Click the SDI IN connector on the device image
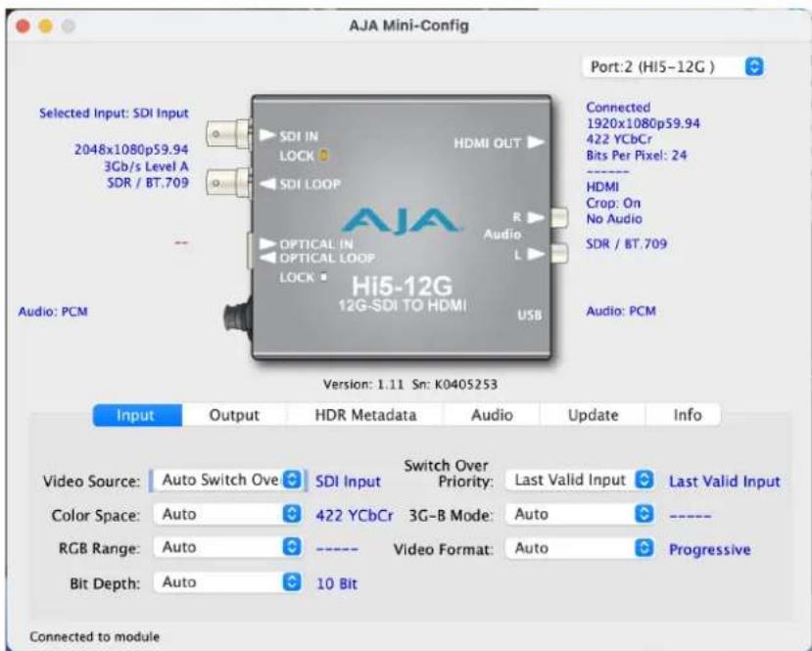The height and width of the screenshot is (651, 812). [x=228, y=134]
